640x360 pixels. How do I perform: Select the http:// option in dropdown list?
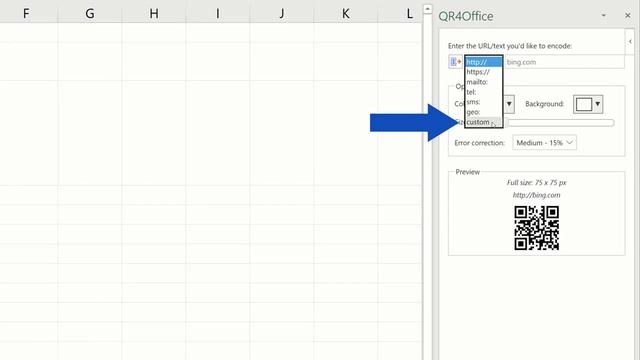[484, 62]
